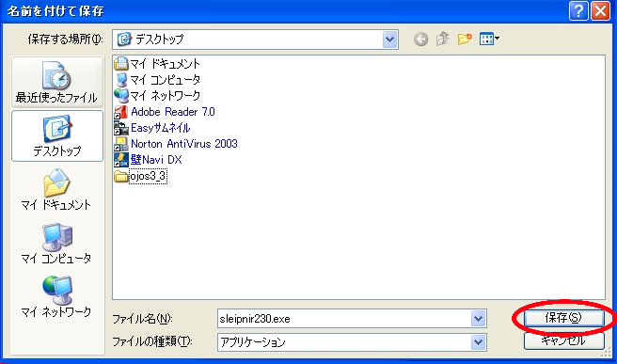Close the 名前を付けて保存 dialog
This screenshot has width=617, height=364.
[x=600, y=11]
